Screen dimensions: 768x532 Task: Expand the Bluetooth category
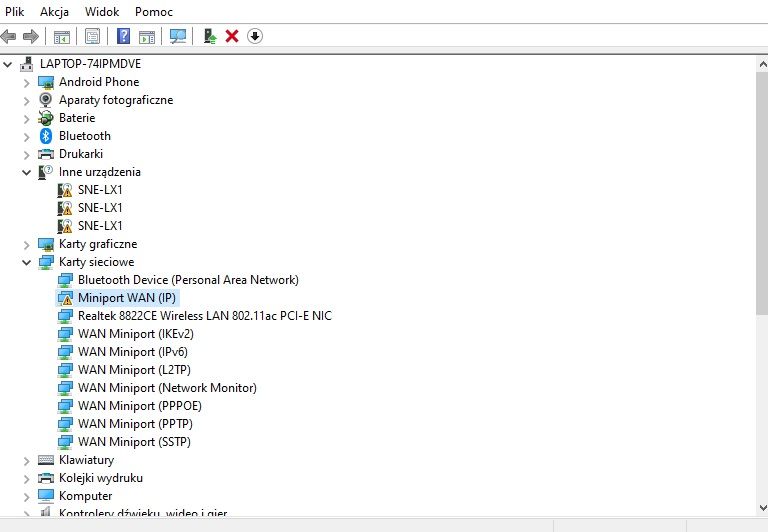click(x=26, y=137)
